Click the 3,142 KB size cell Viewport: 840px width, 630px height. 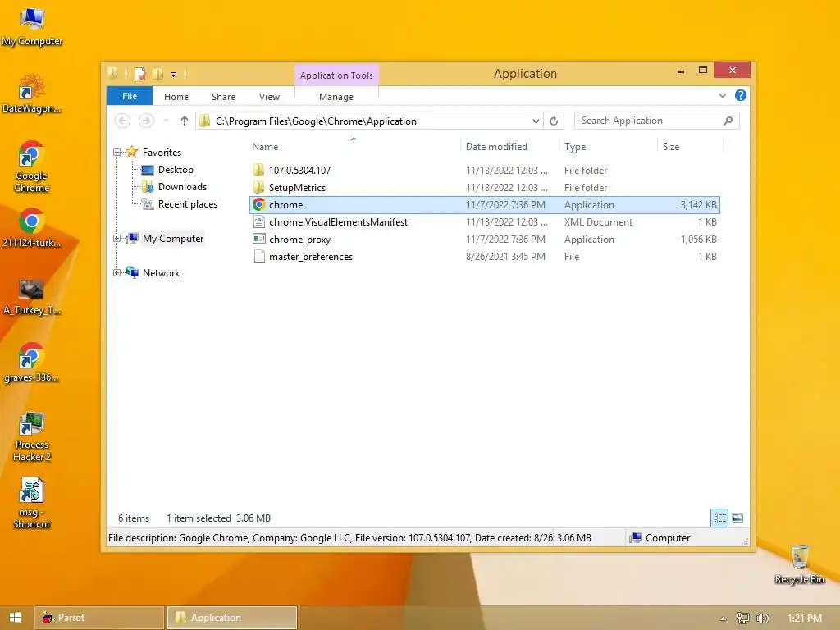(699, 204)
